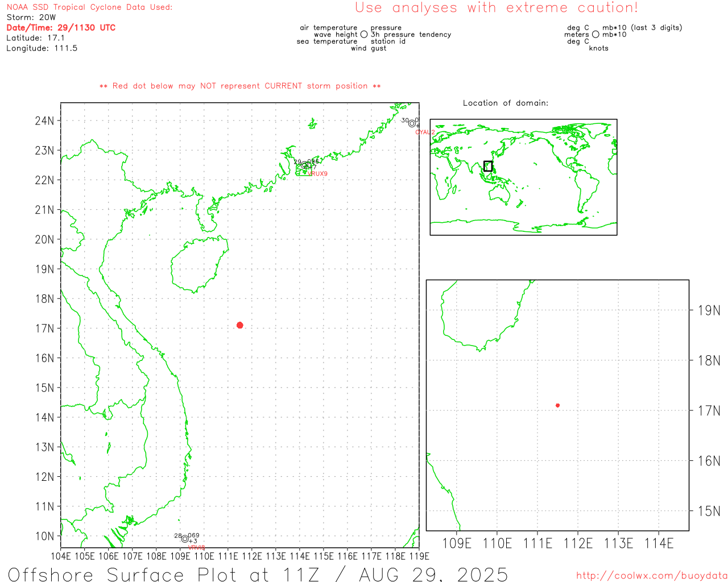Click the 10N latitude label on main map
This screenshot has width=728, height=582.
coord(44,536)
